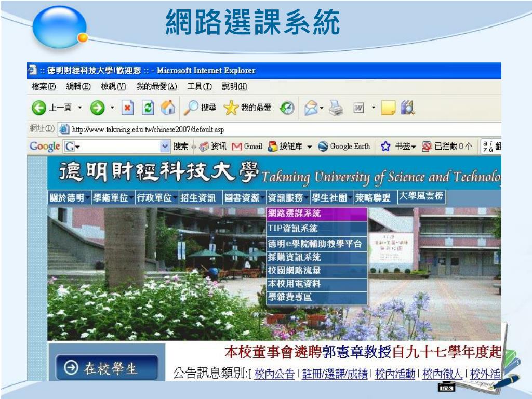This screenshot has height=399, width=532.
Task: Click the yellow Discuss note icon
Action: (389, 108)
